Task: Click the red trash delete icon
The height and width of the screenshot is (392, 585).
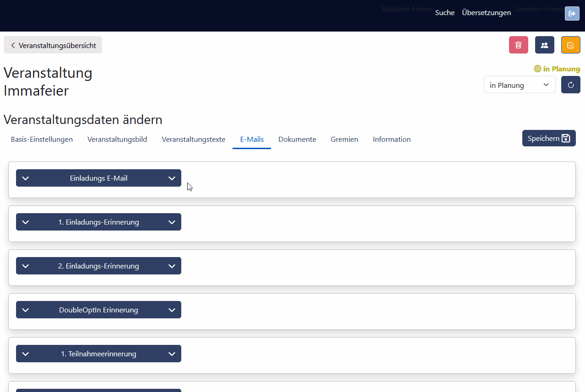Action: click(x=518, y=45)
